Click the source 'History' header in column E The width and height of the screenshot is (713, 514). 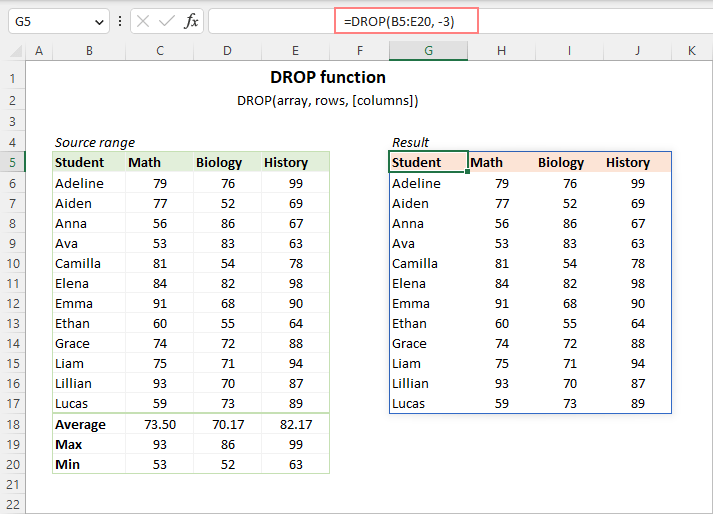296,162
